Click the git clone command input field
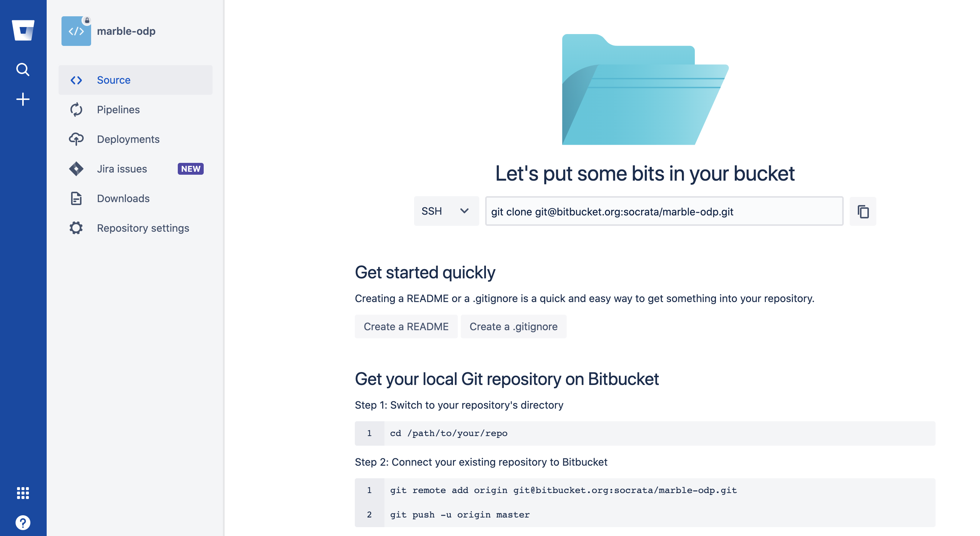 664,211
